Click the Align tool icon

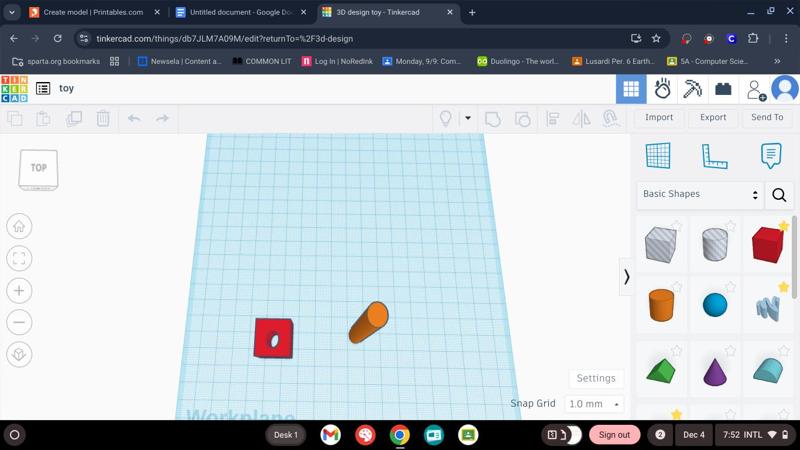point(552,119)
